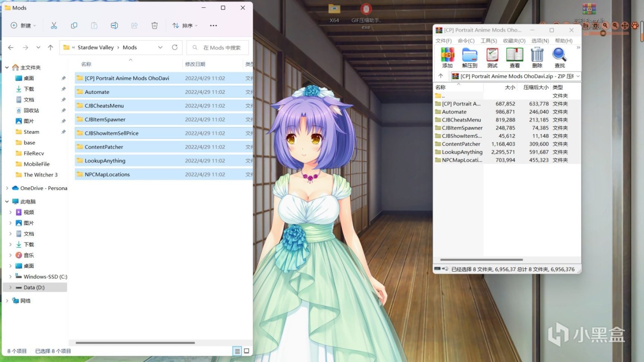Sort Explorer by 名称 column header
This screenshot has height=362, width=644.
point(86,64)
